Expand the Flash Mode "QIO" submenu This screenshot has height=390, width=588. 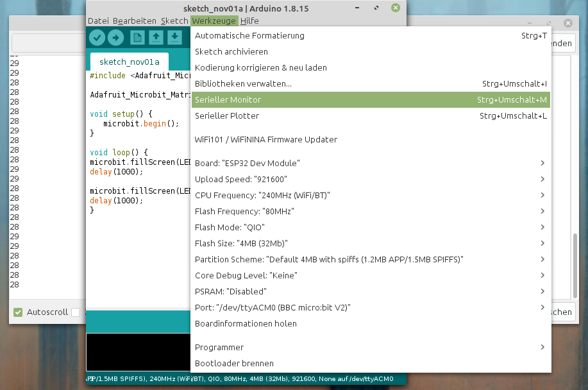pyautogui.click(x=370, y=228)
